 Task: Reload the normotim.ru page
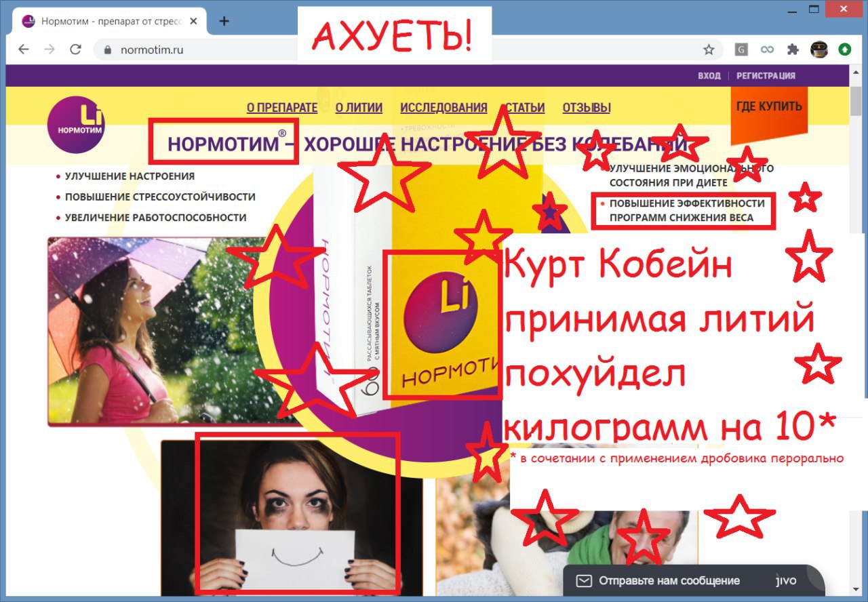[75, 49]
